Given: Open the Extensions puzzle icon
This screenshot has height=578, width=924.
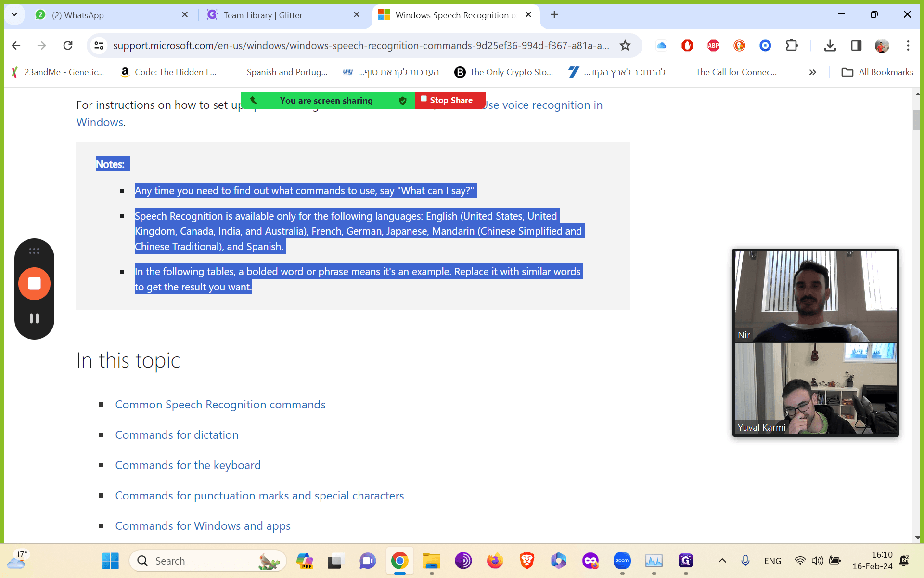Looking at the screenshot, I should (791, 45).
